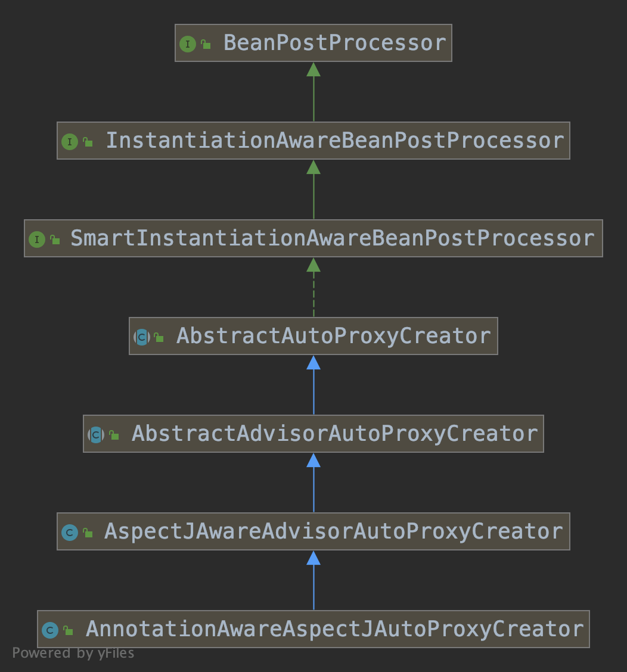
Task: Click the blue extends arrow above AnnotationAwareAspectJAutoProxyCreator
Action: [x=313, y=580]
